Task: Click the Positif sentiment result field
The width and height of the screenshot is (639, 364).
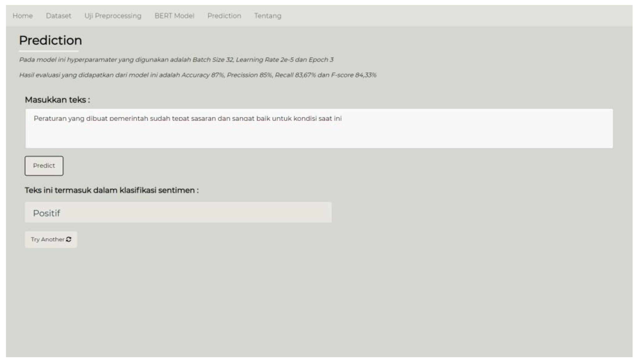Action: pyautogui.click(x=47, y=213)
